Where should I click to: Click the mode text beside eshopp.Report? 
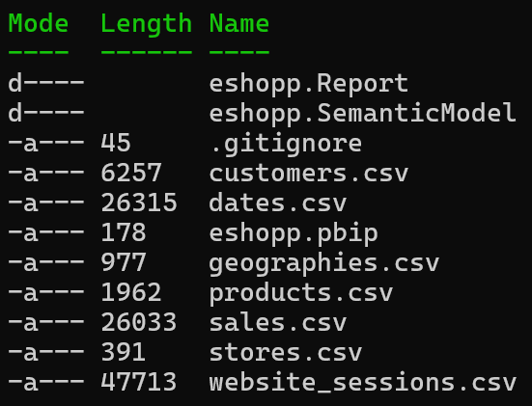click(x=46, y=83)
